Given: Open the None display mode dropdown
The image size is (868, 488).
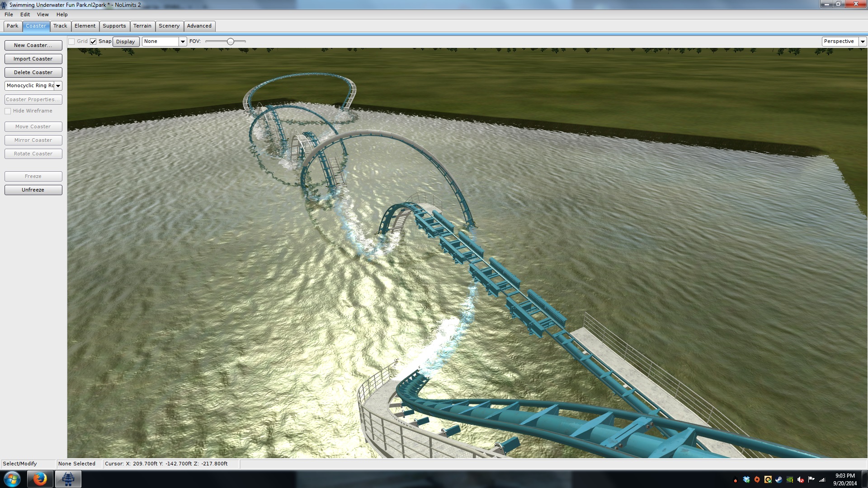Looking at the screenshot, I should pos(183,42).
